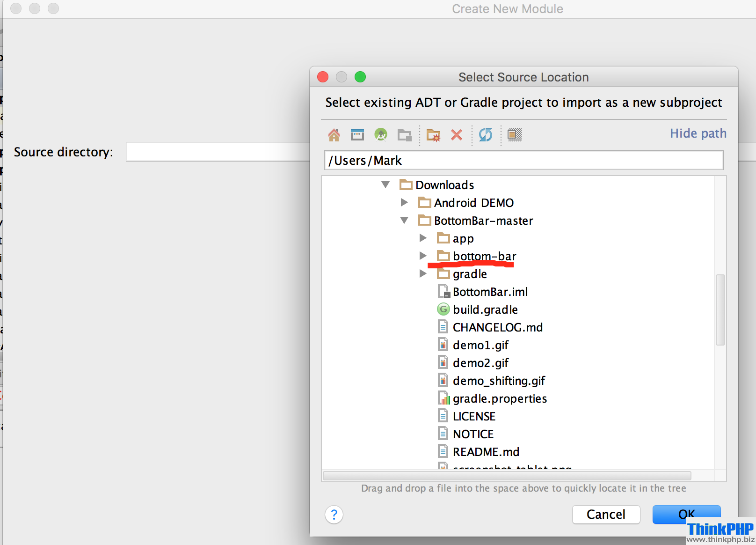This screenshot has height=545, width=756.
Task: Click the horizontal scrollbar of file tree
Action: tap(507, 476)
